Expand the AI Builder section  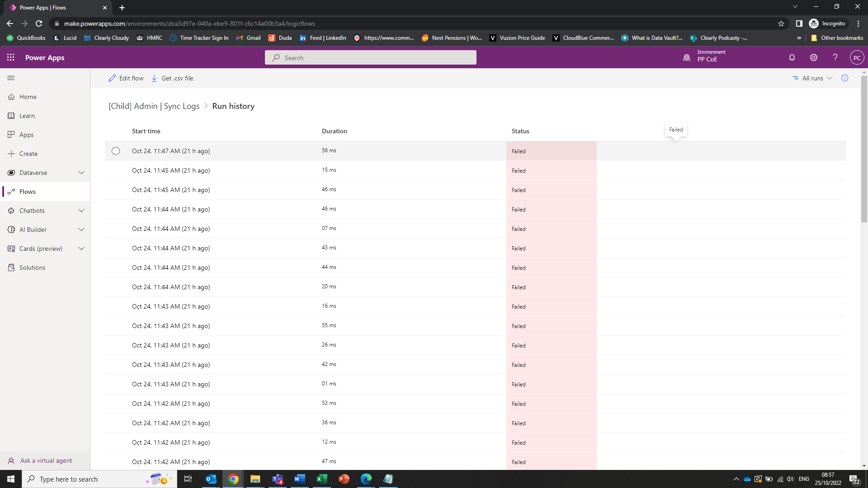pyautogui.click(x=81, y=229)
